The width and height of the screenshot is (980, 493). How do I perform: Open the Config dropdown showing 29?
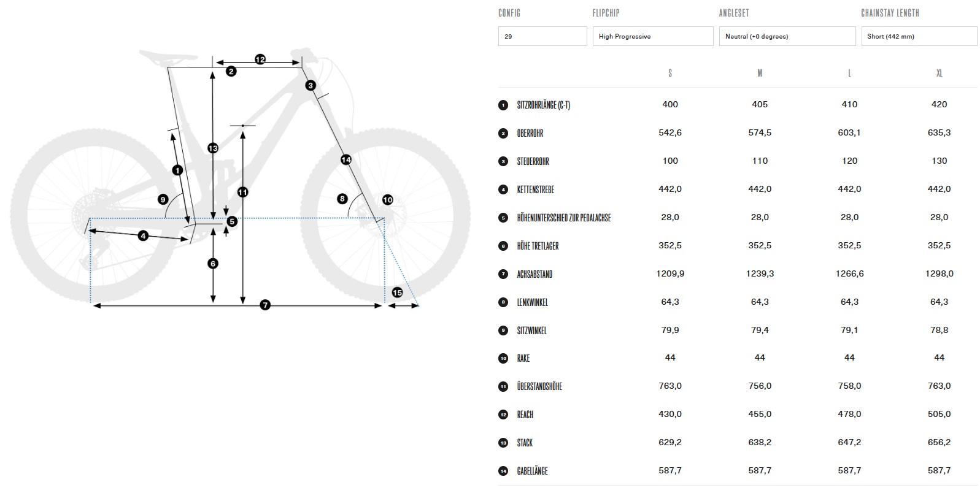[542, 36]
